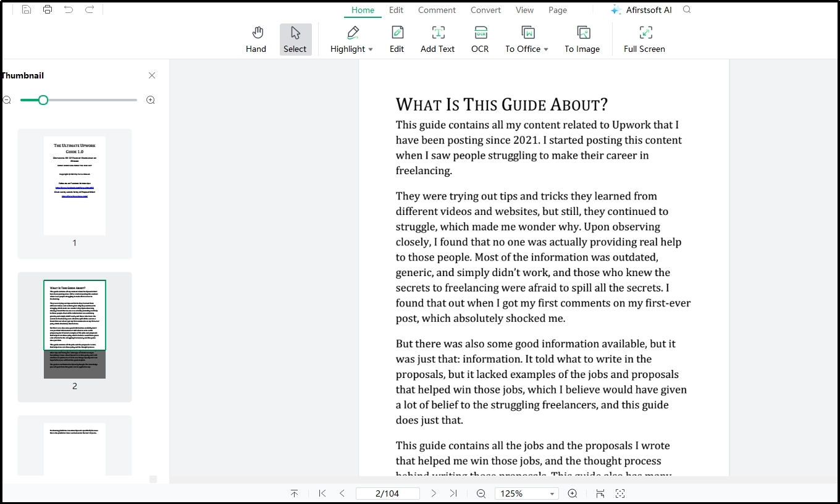Viewport: 840px width, 504px height.
Task: Shrink thumbnails with the minus magnifier
Action: point(7,100)
